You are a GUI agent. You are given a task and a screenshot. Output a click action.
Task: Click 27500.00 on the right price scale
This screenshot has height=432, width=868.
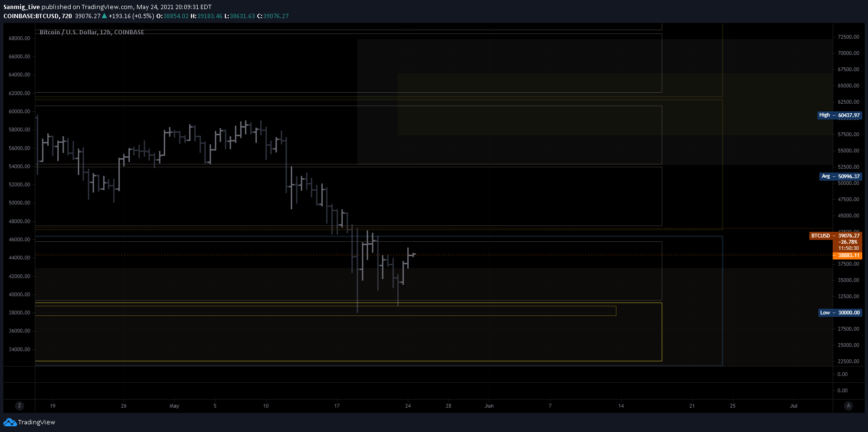tap(848, 329)
